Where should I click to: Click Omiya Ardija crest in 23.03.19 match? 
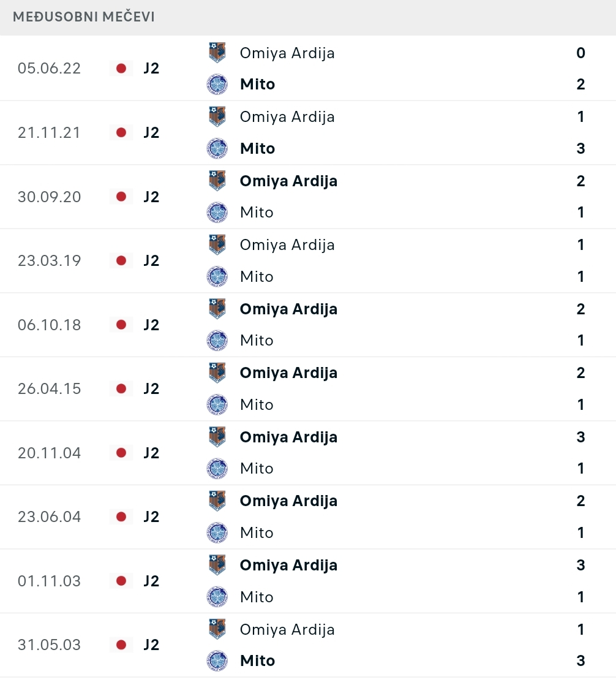point(217,244)
